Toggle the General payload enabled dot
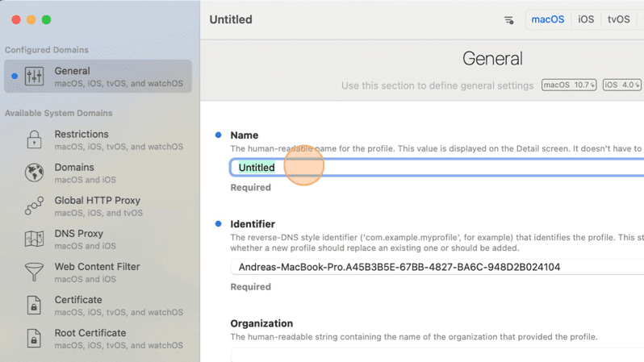The image size is (644, 362). (15, 76)
